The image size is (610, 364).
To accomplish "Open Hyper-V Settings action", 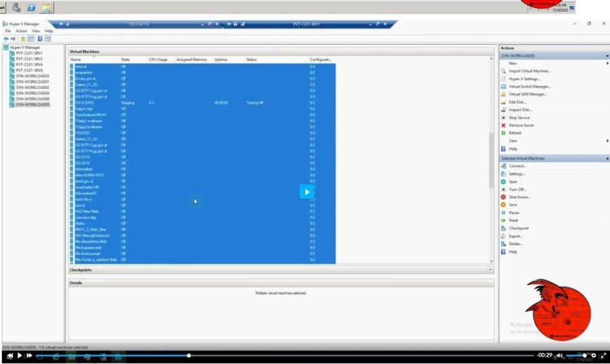I will tap(524, 79).
